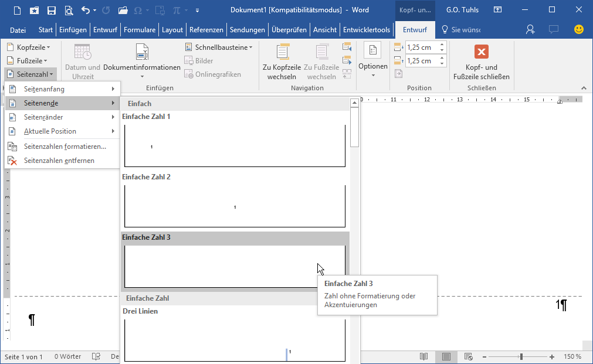Viewport: 593px width, 364px height.
Task: Switch to the Layout tab
Action: [172, 30]
